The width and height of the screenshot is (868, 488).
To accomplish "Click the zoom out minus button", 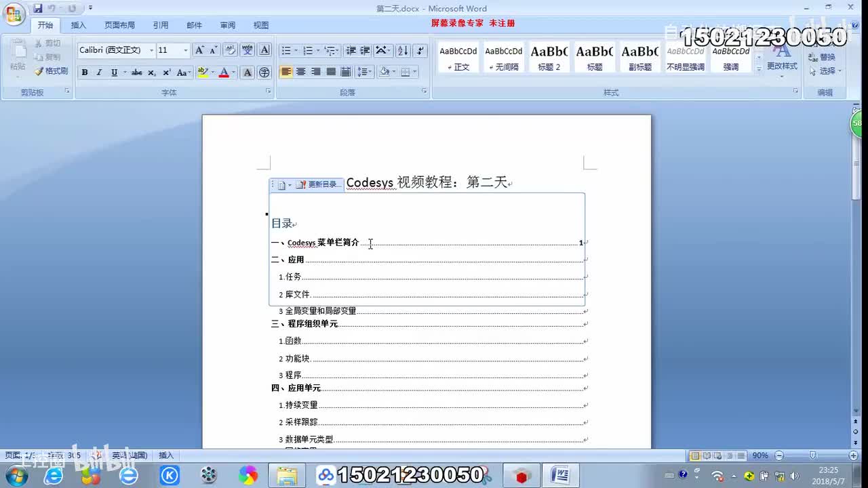I will [x=779, y=455].
